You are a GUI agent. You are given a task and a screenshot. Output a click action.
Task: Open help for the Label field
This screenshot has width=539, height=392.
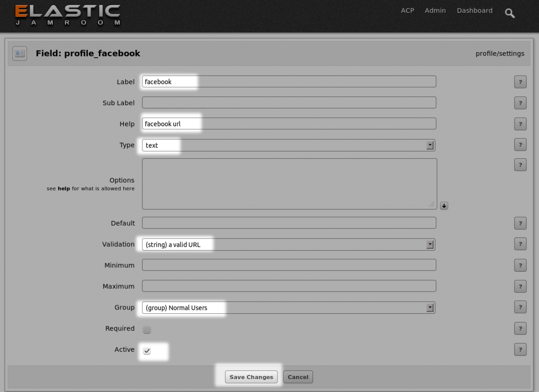coord(520,82)
